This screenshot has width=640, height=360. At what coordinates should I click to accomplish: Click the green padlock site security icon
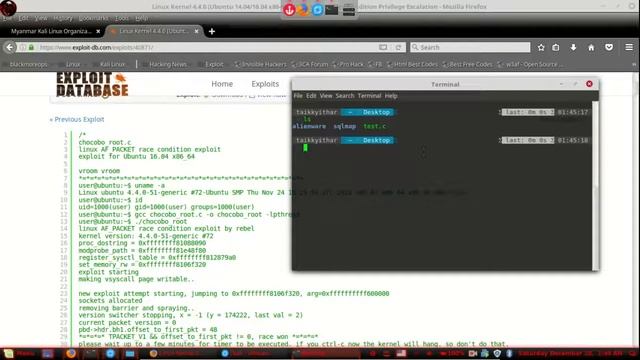31,47
